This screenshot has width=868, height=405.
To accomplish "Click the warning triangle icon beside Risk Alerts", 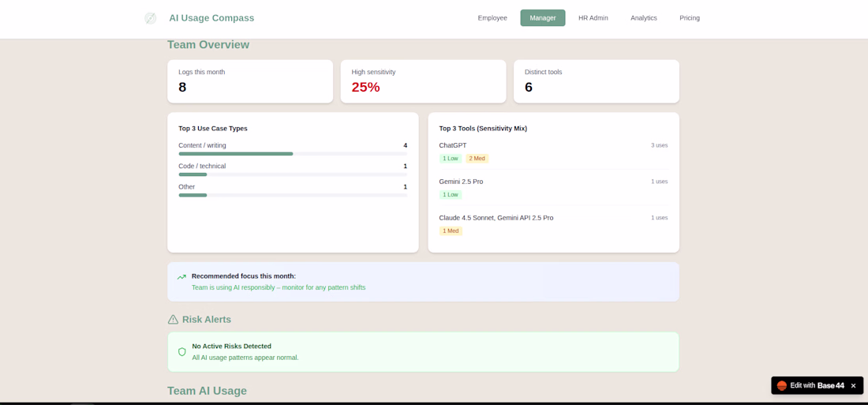I will (x=173, y=320).
